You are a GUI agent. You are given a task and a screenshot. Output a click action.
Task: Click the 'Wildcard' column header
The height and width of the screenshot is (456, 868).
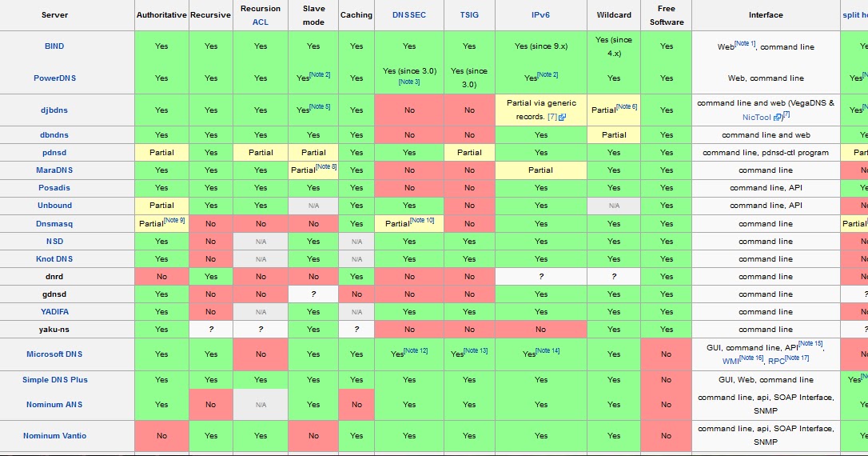pyautogui.click(x=614, y=15)
